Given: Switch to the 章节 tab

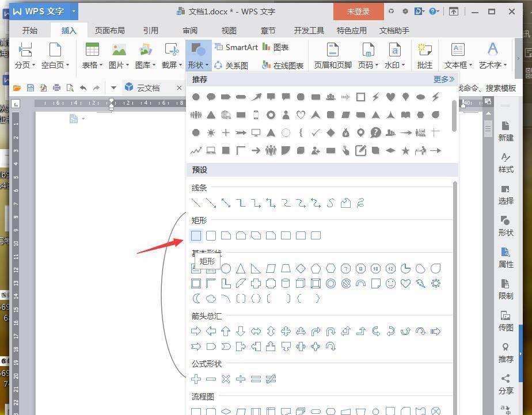Looking at the screenshot, I should (x=268, y=31).
